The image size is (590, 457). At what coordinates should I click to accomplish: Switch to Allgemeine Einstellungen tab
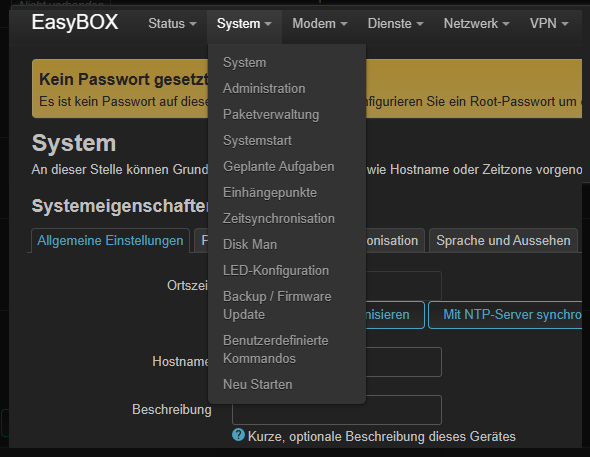tap(110, 240)
